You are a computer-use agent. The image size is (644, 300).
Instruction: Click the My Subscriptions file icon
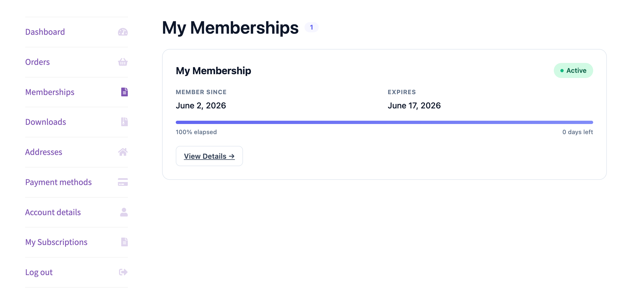(x=124, y=242)
